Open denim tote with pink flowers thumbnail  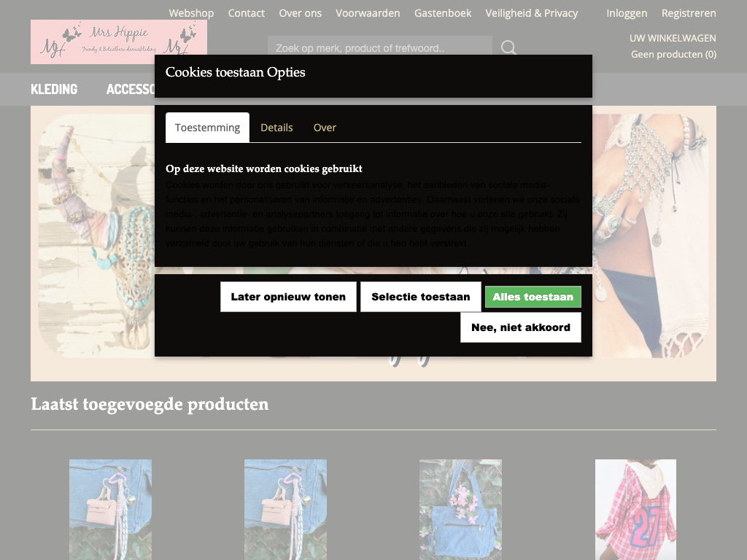pyautogui.click(x=460, y=510)
